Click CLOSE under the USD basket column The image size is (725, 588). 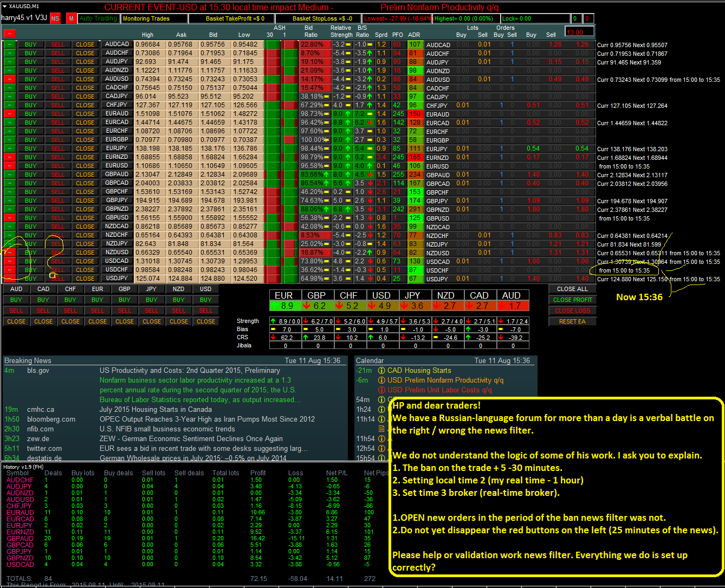point(206,321)
